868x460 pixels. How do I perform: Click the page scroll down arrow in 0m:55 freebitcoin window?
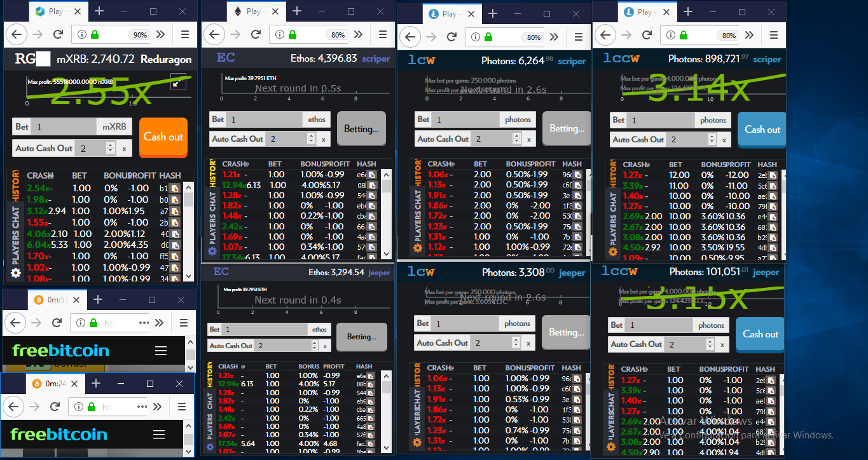[189, 367]
